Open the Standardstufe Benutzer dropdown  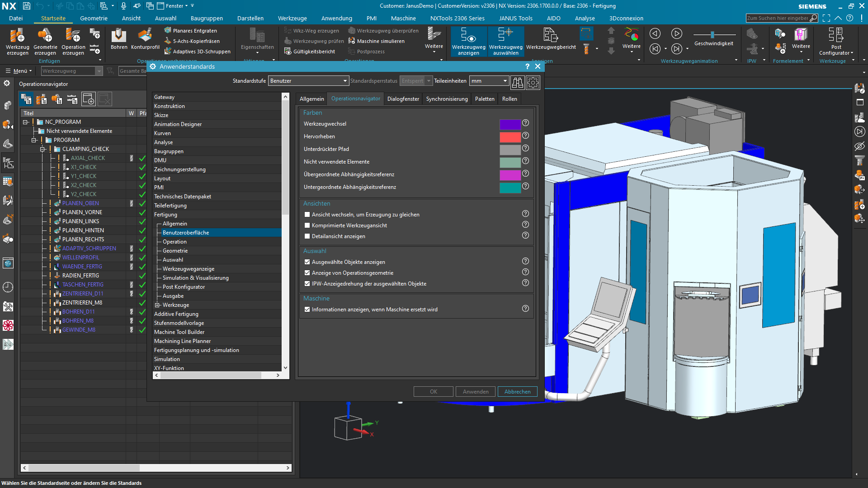(x=308, y=81)
